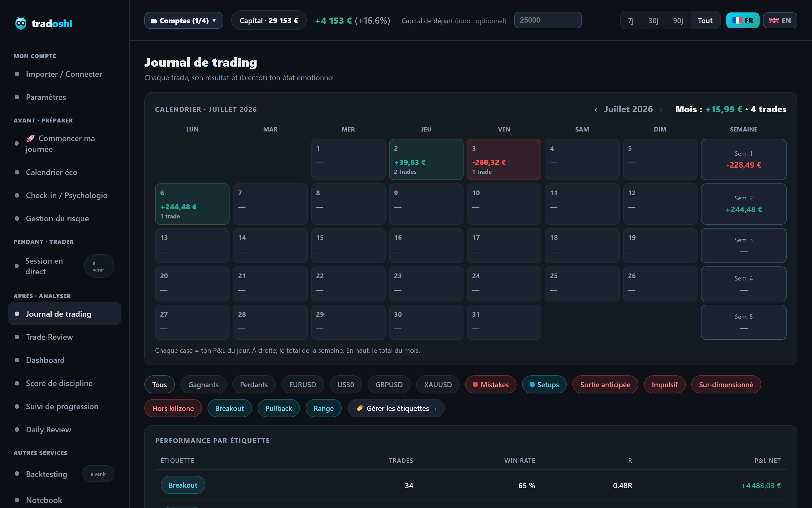Select the 7j period filter
The height and width of the screenshot is (508, 812).
click(x=630, y=21)
